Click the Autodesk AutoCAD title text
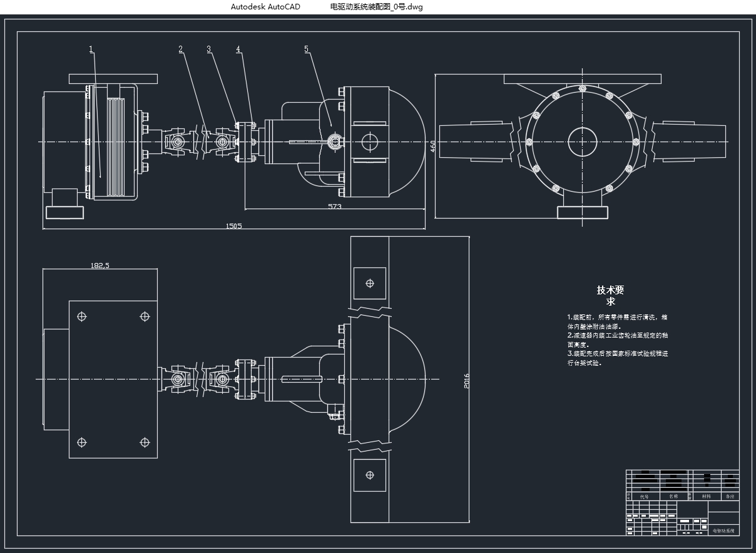 tap(265, 7)
